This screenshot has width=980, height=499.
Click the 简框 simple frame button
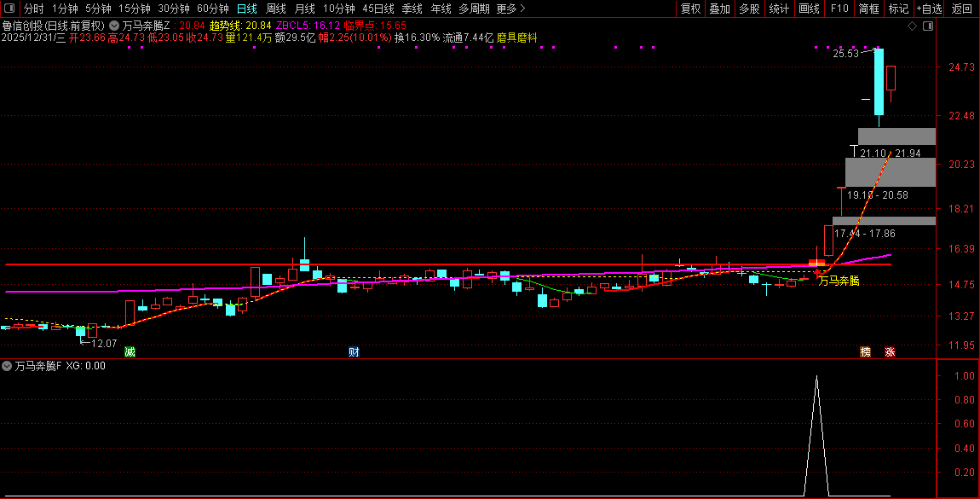coord(868,9)
